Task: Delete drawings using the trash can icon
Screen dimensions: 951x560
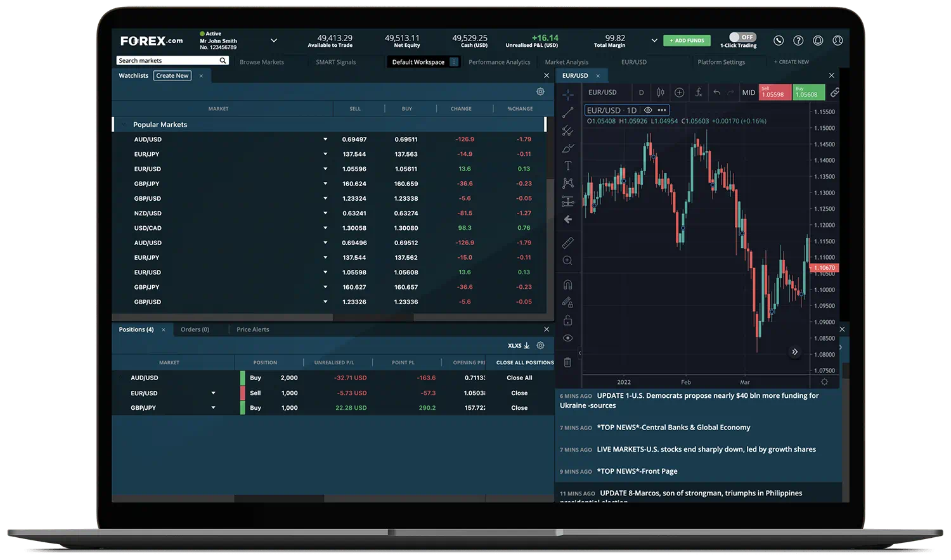Action: pos(567,362)
